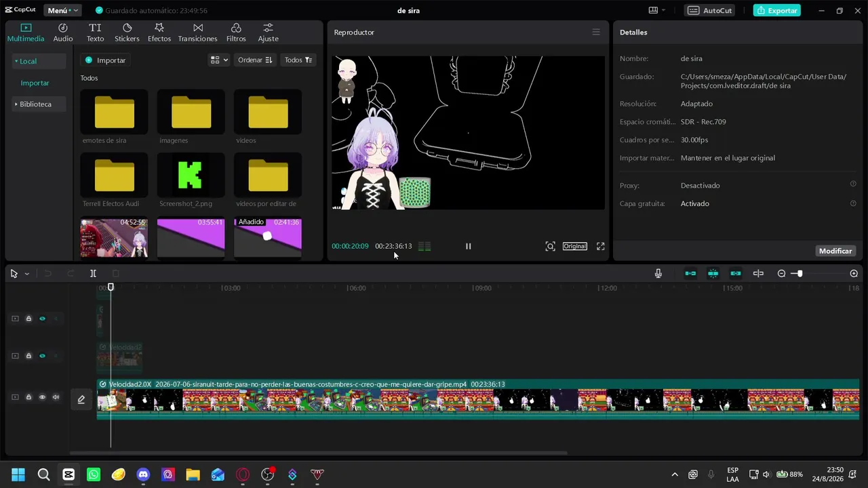Adjust the timeline zoom slider handle
868x488 pixels.
click(800, 273)
